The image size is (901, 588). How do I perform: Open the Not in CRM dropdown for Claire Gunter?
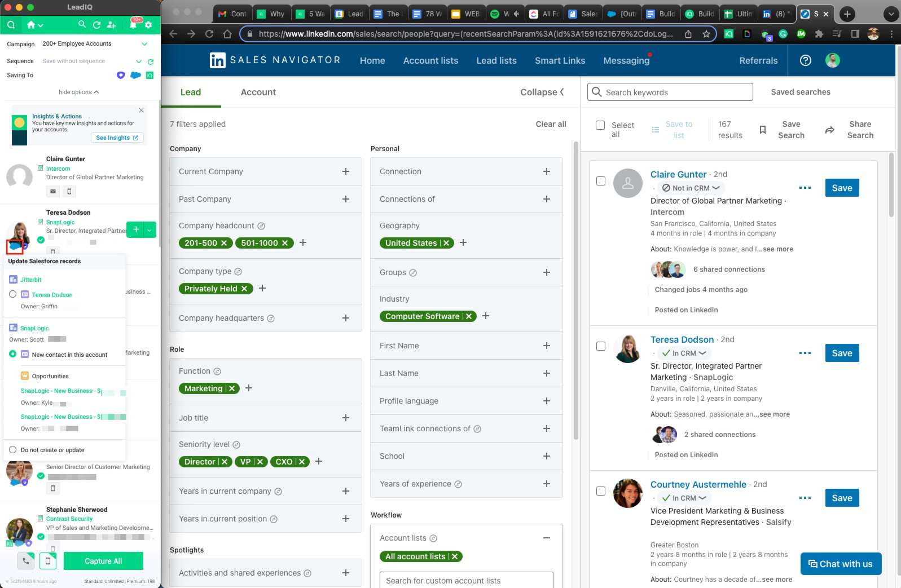click(691, 188)
